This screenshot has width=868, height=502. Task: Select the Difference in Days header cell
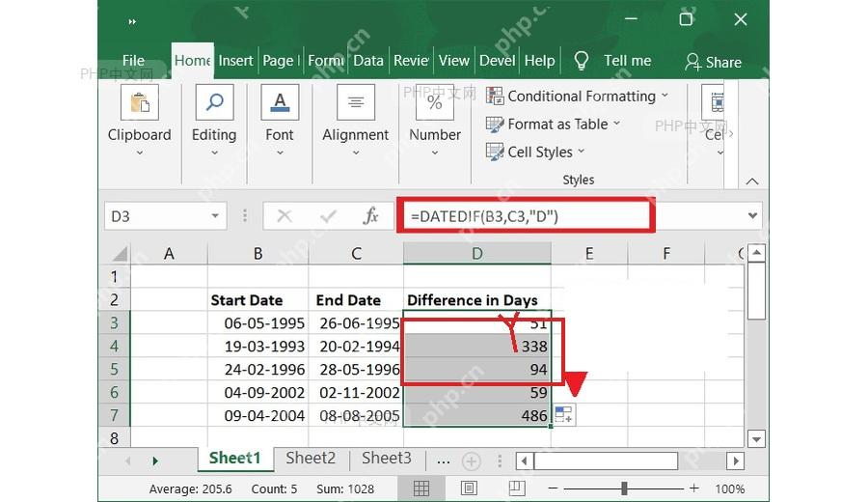click(477, 300)
